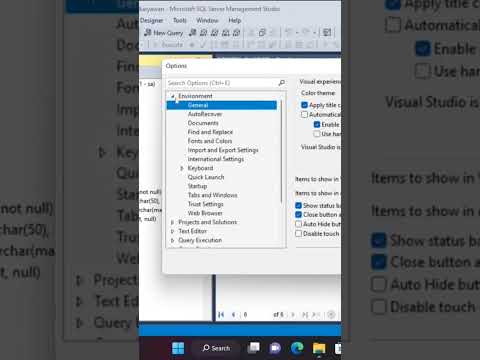
Task: Select the Trust Settings options page
Action: coord(206,204)
